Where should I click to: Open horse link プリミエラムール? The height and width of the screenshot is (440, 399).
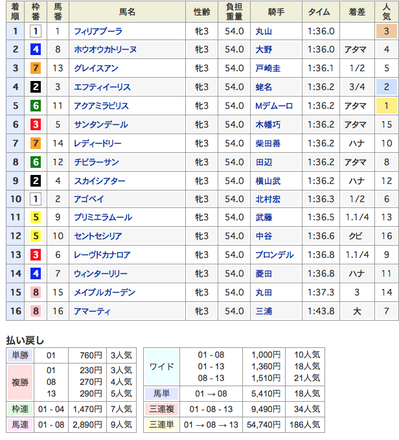(103, 217)
